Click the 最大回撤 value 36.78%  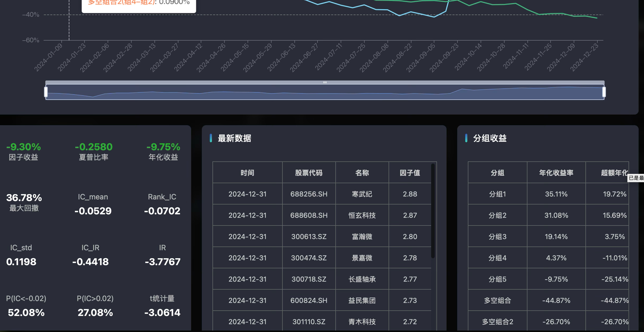click(x=24, y=197)
